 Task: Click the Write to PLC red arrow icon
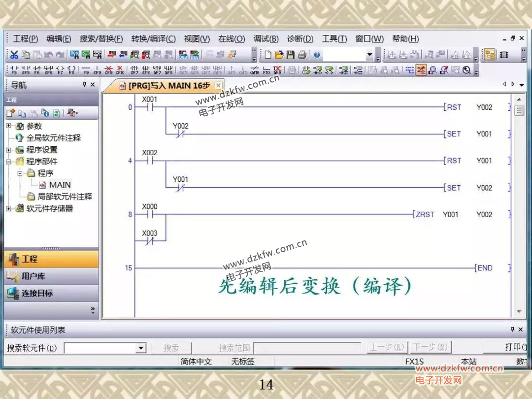click(x=111, y=55)
